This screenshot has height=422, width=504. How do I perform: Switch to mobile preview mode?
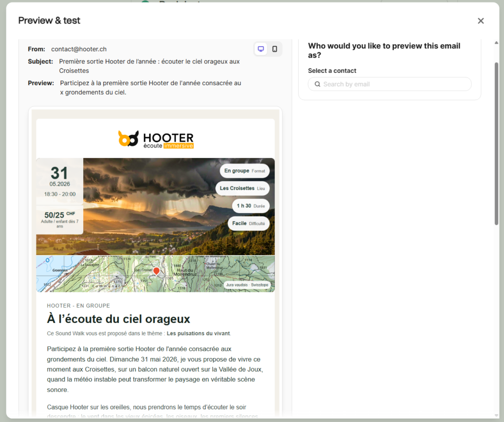(x=275, y=49)
